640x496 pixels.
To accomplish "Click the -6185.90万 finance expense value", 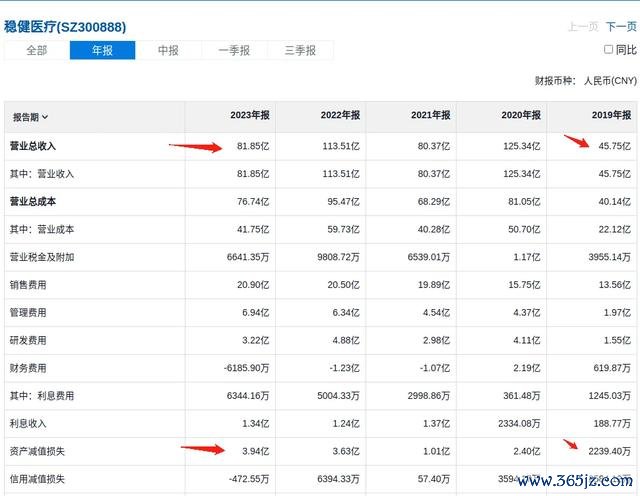I will (247, 368).
